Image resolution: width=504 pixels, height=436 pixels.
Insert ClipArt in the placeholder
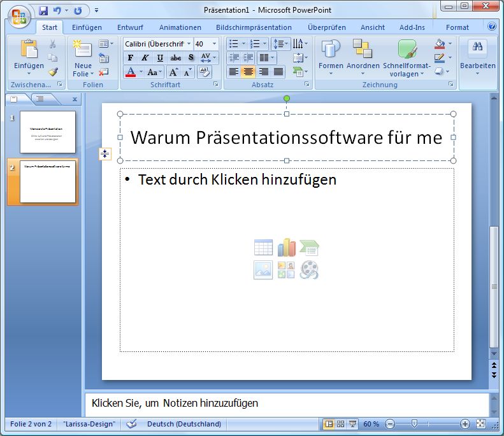point(286,270)
